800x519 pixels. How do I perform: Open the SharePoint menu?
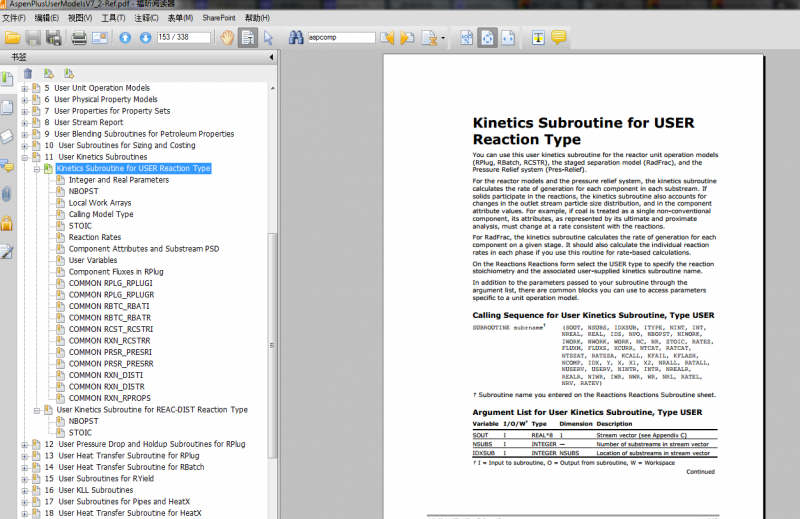click(219, 18)
